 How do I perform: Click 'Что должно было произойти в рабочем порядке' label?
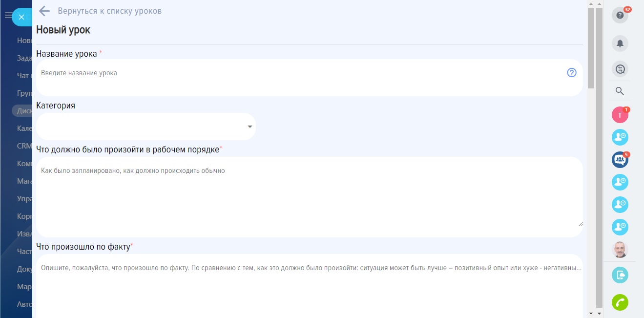pos(127,149)
